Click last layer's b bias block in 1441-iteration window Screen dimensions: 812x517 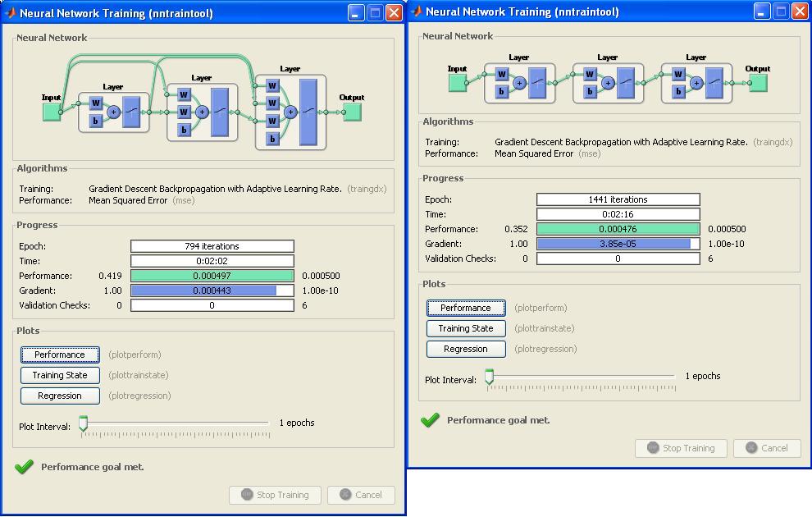pos(677,91)
